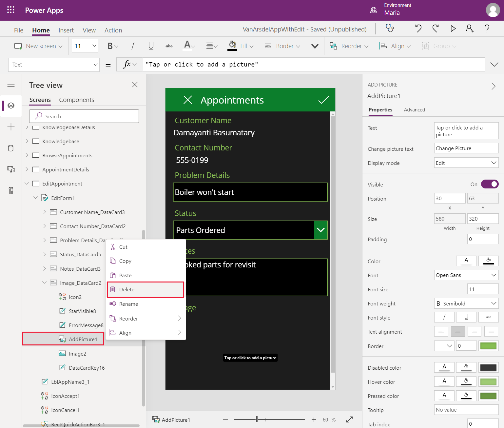This screenshot has width=504, height=428.
Task: Click the Insert plus icon in sidebar
Action: point(11,127)
